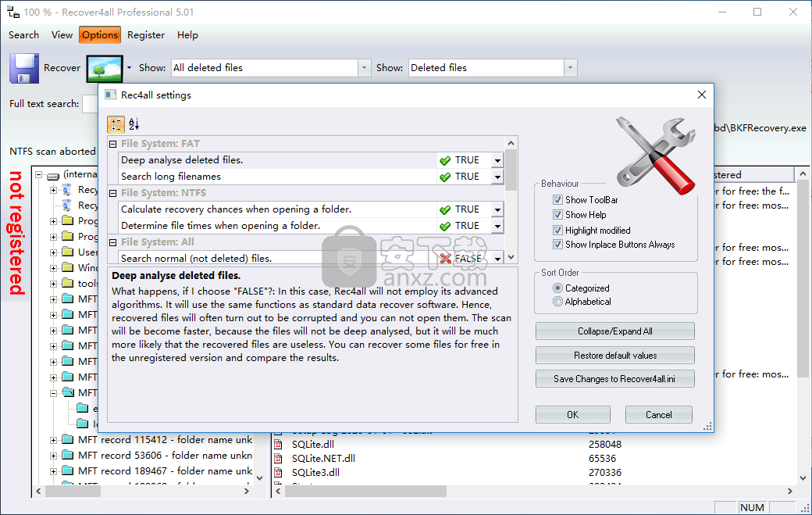Open the All deleted files dropdown
Viewport: 812px width, 515px height.
pyautogui.click(x=364, y=68)
